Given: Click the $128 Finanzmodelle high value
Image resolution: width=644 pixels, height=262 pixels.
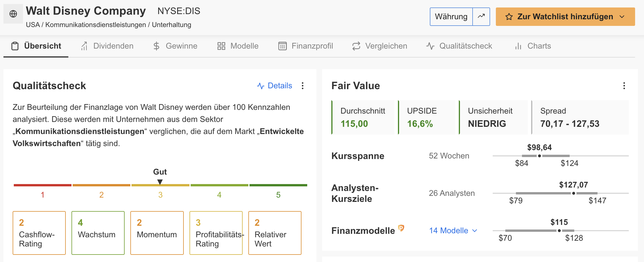Looking at the screenshot, I should coord(574,238).
